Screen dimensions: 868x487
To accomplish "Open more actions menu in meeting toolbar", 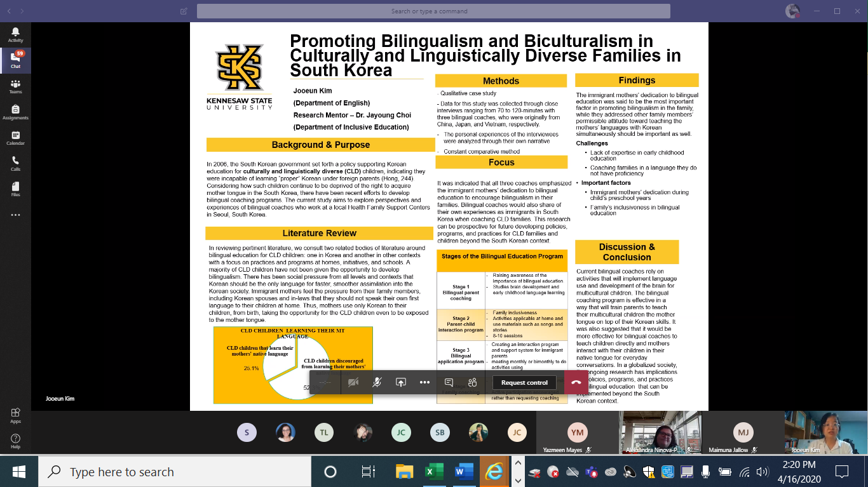I will pyautogui.click(x=424, y=382).
